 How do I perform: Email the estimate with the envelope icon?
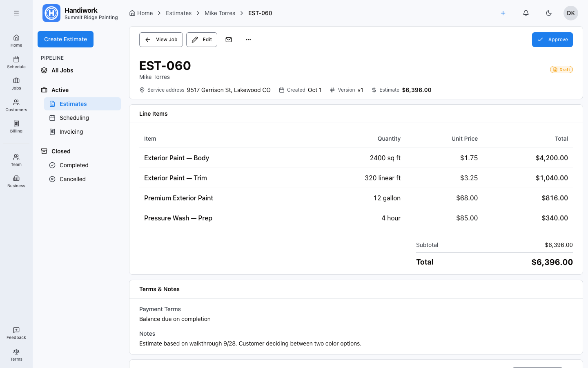(229, 40)
